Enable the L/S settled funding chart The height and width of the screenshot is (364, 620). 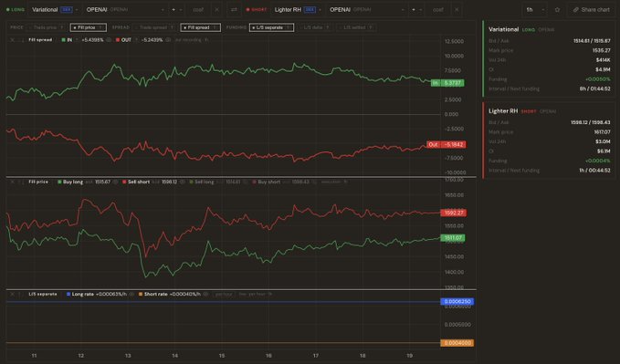(356, 27)
